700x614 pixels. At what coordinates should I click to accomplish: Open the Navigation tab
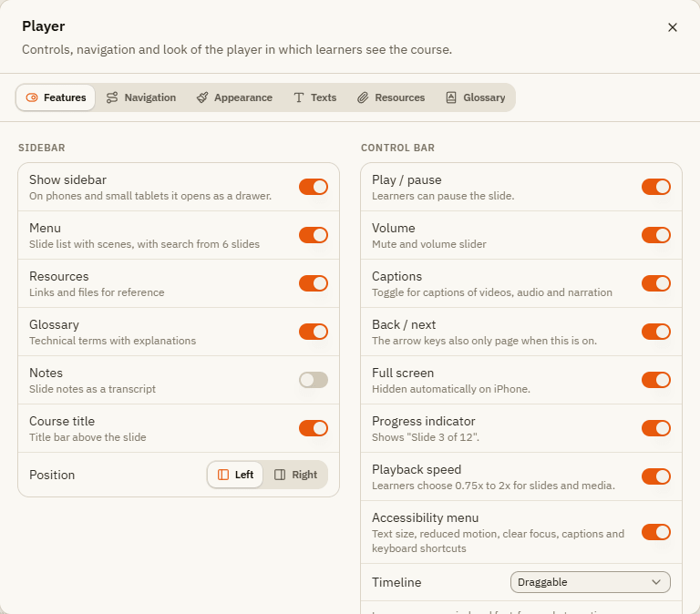pyautogui.click(x=141, y=97)
